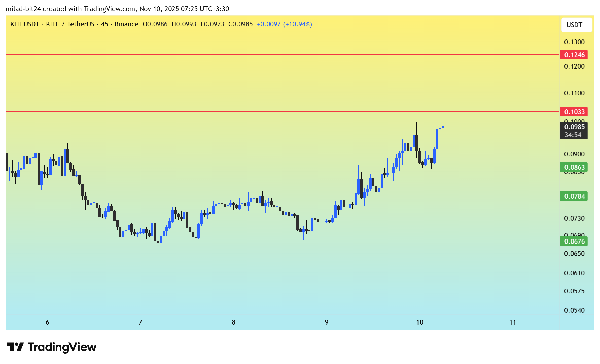Screen dimensions: 600x364
Task: Click the +10.94% change value
Action: pyautogui.click(x=297, y=24)
